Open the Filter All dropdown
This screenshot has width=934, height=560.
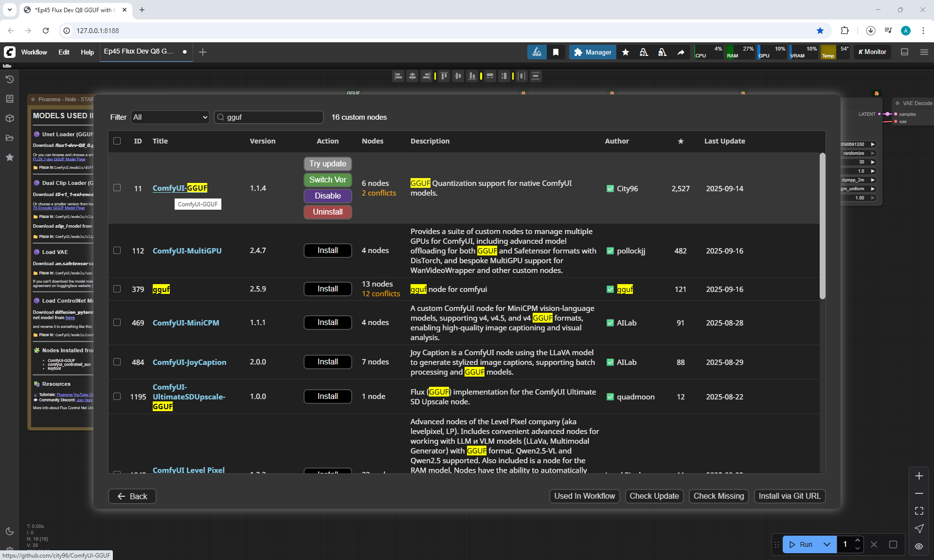(x=170, y=117)
